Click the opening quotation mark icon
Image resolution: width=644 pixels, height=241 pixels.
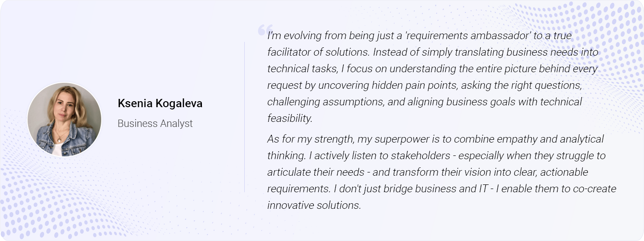click(265, 29)
